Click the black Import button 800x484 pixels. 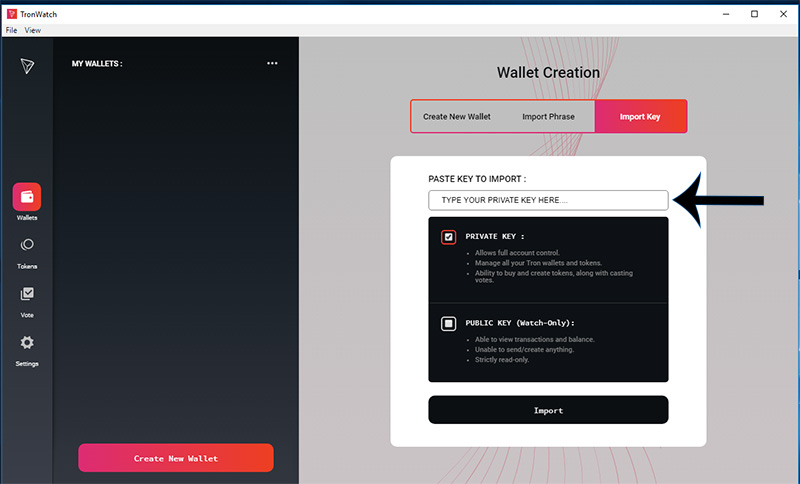tap(548, 410)
